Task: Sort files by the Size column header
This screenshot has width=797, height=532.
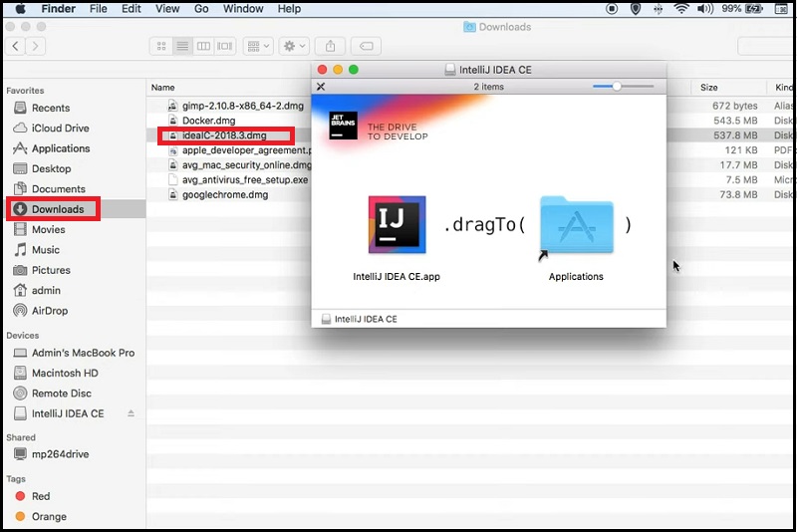Action: (x=708, y=88)
